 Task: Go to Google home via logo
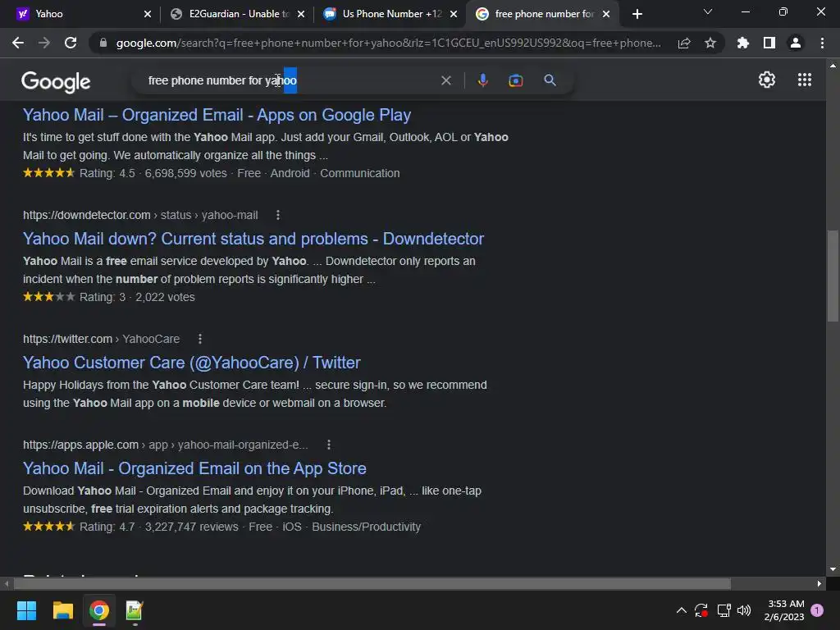point(56,81)
